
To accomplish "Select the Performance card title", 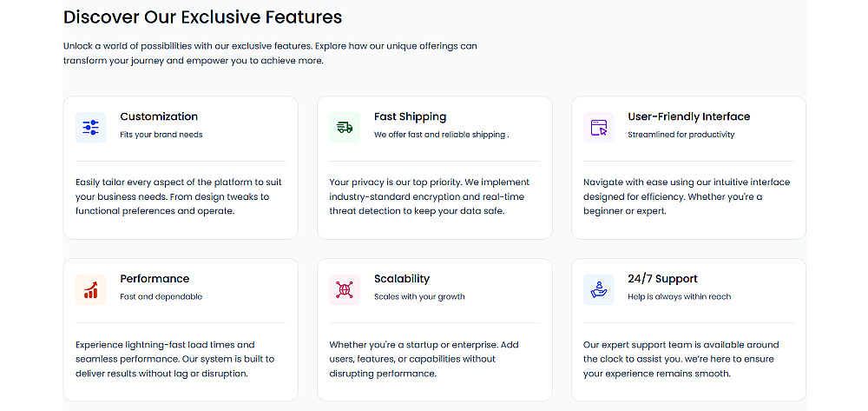I will [x=155, y=279].
